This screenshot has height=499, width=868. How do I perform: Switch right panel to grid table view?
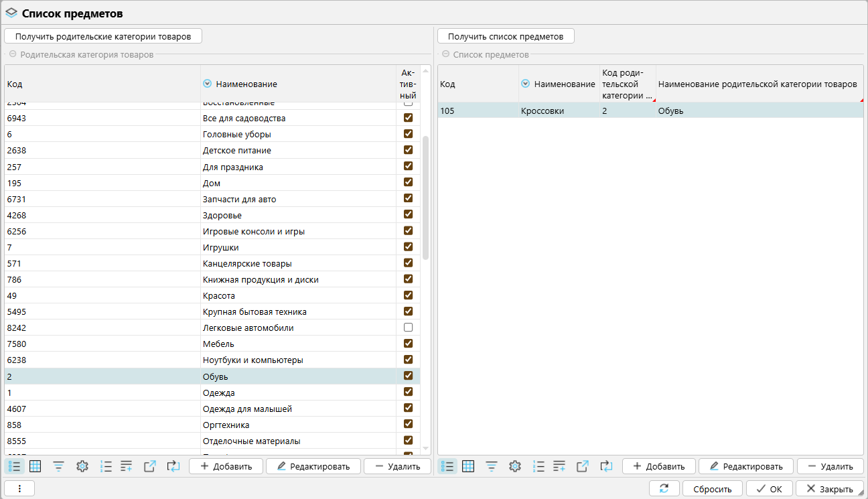click(468, 466)
